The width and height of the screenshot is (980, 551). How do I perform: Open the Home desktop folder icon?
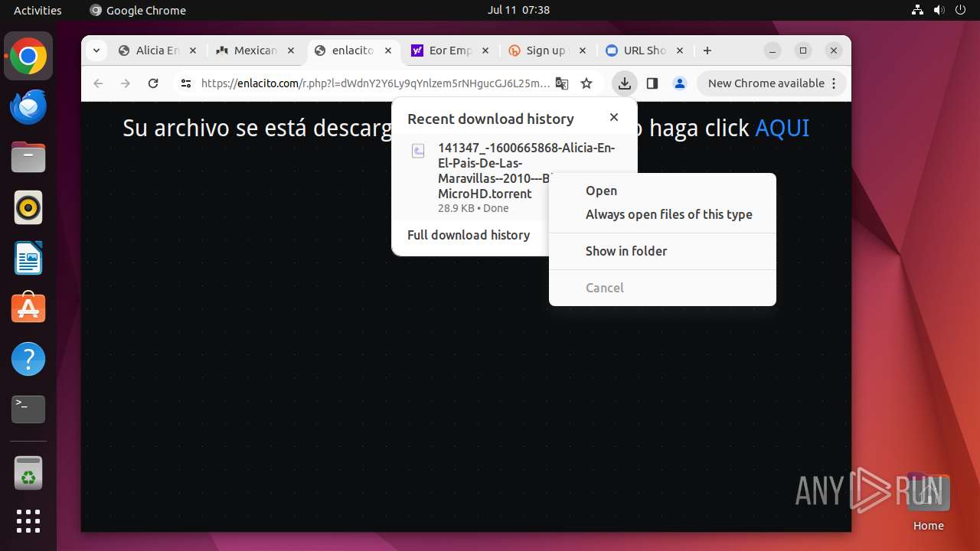[928, 502]
